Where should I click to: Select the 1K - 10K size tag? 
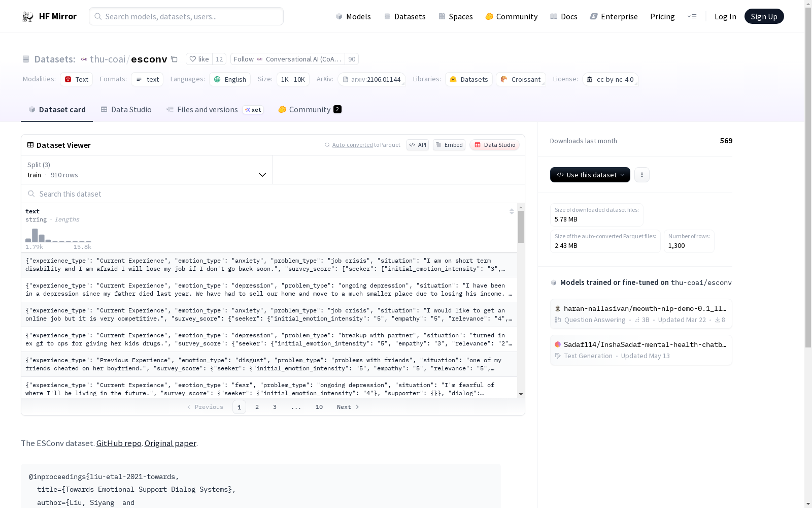(293, 79)
